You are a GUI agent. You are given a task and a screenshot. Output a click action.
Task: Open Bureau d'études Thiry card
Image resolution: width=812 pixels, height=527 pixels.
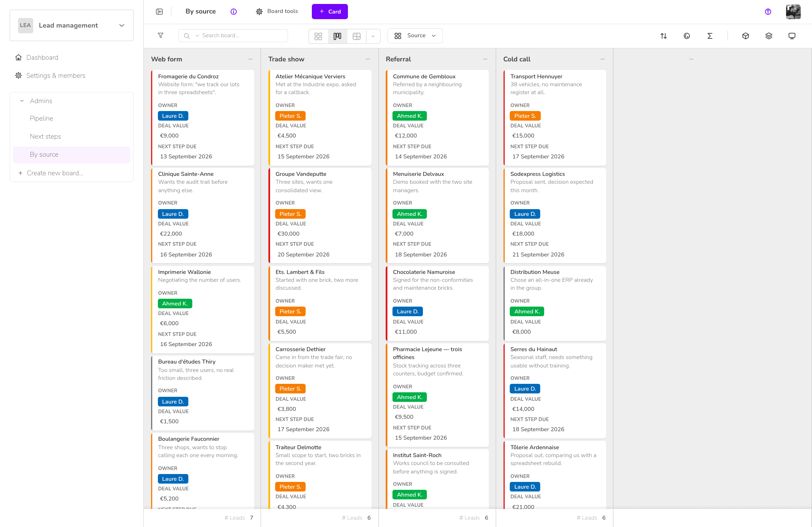(x=203, y=393)
